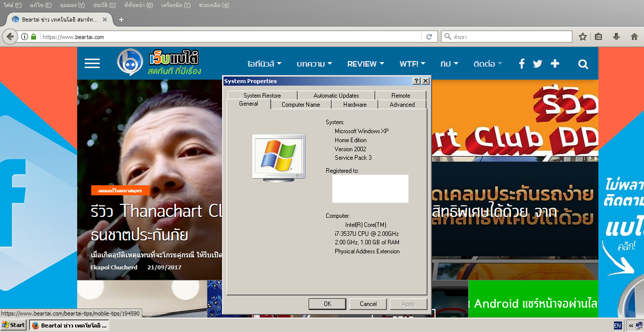Open the มุมมอง (View) menu
The width and height of the screenshot is (644, 332).
72,5
